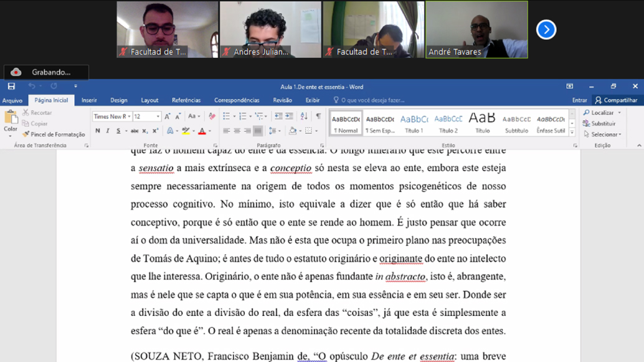Click the ribbon display options icon

[570, 86]
